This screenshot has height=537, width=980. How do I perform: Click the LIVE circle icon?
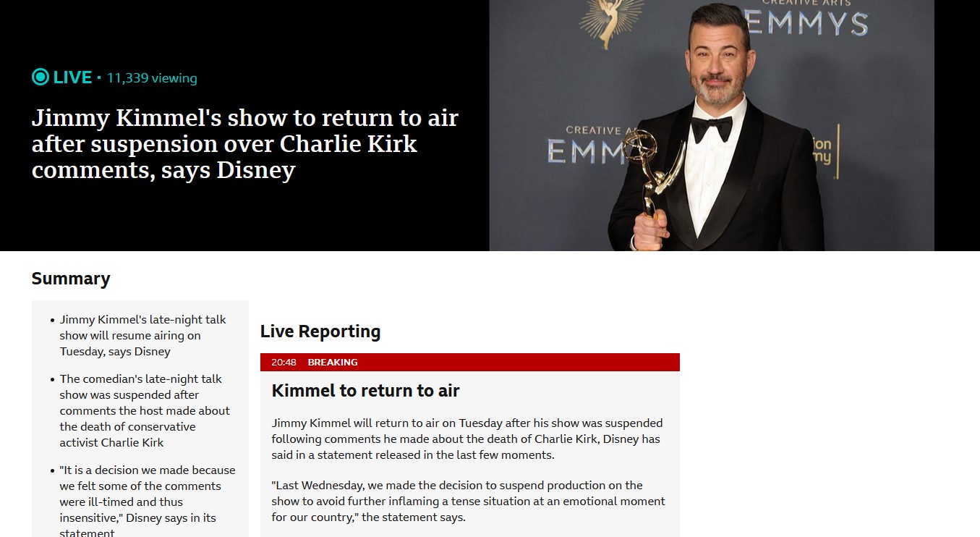click(41, 77)
